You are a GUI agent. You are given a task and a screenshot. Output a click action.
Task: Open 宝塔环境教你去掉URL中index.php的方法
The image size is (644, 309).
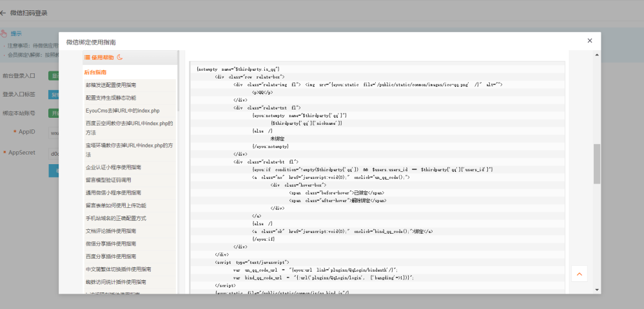tap(130, 150)
